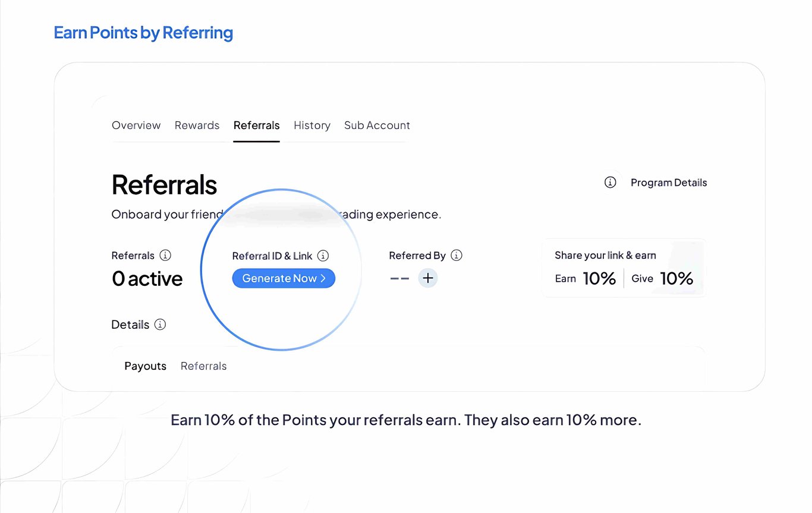Click the Share your link & earn card
Viewport: 812px width, 513px height.
624,267
